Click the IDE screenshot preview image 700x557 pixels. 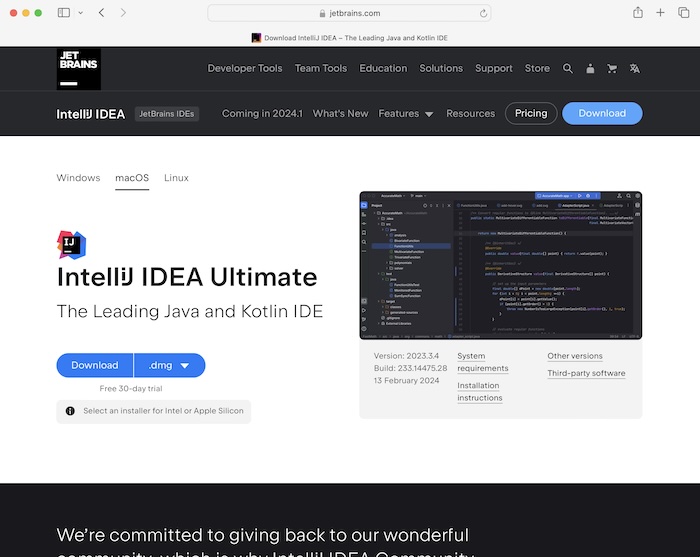tap(500, 265)
